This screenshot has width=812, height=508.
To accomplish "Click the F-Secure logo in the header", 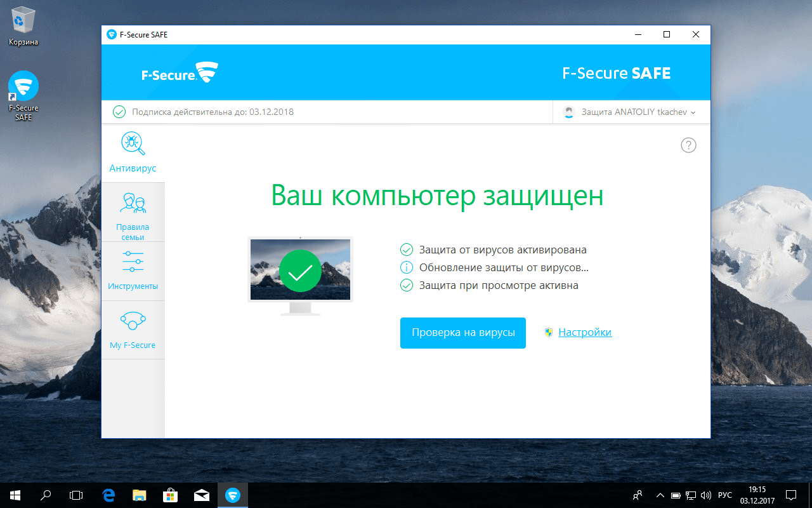I will 180,73.
